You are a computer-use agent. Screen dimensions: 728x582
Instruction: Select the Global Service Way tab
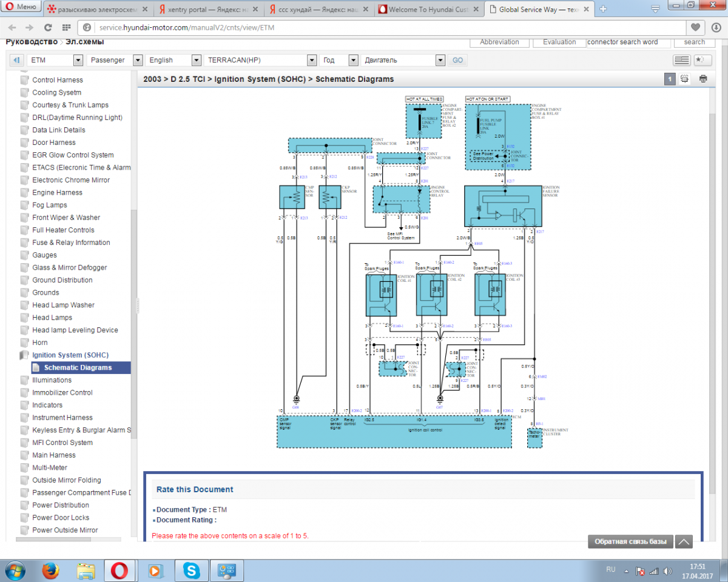click(x=539, y=9)
